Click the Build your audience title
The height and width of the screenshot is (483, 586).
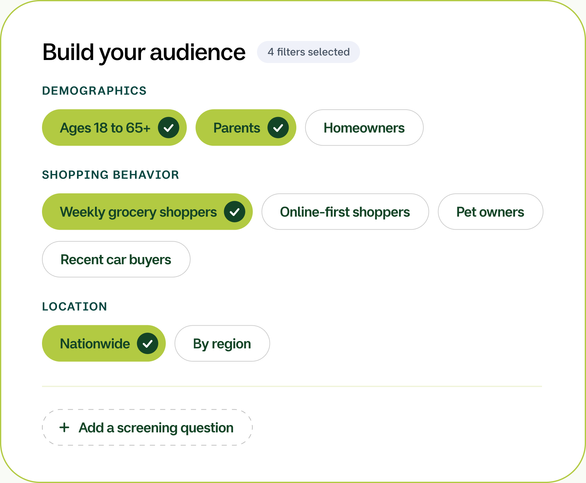point(144,52)
